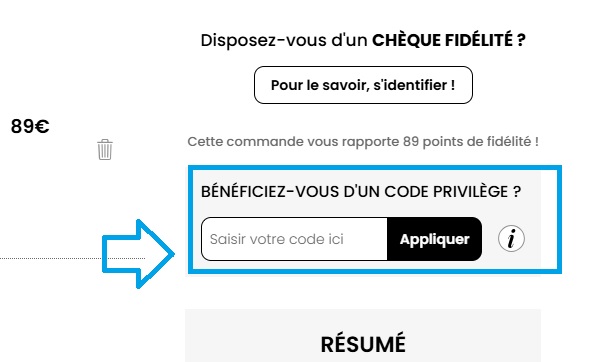Click the 'BÉNÉFICIEZ-VOUS D'UN CODE PRIVILÈGE ?' heading
This screenshot has height=362, width=612.
point(361,191)
